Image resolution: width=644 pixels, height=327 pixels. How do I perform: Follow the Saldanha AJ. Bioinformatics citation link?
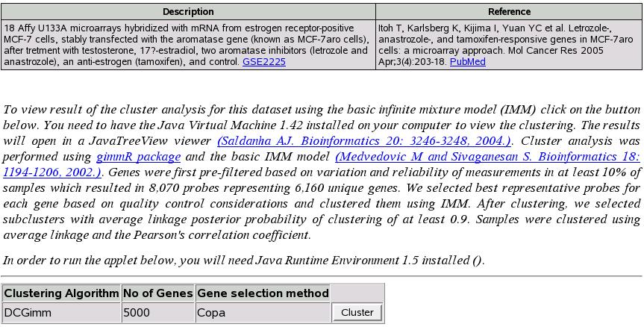(364, 141)
